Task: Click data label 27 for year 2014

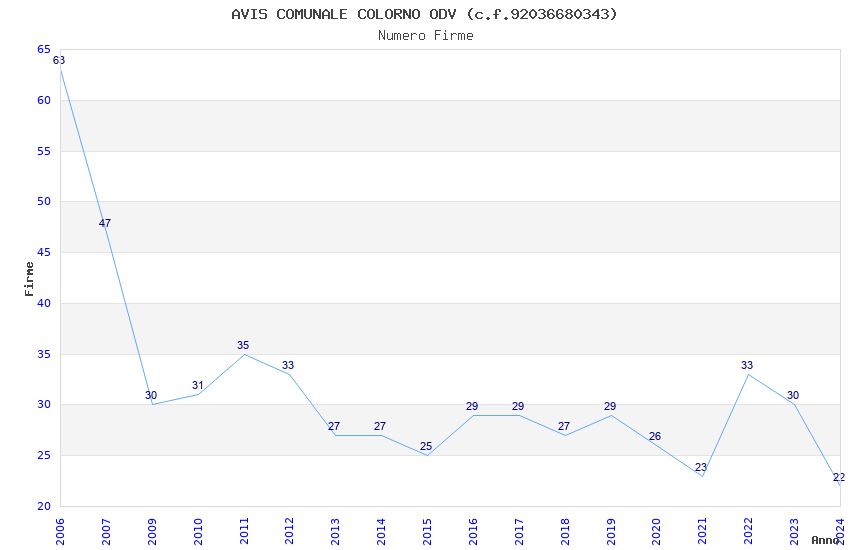Action: (x=380, y=426)
